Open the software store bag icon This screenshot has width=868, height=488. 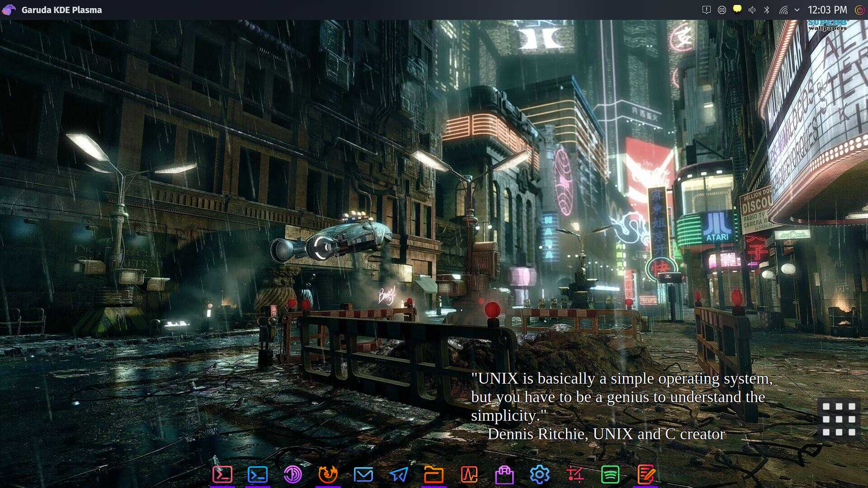point(505,474)
